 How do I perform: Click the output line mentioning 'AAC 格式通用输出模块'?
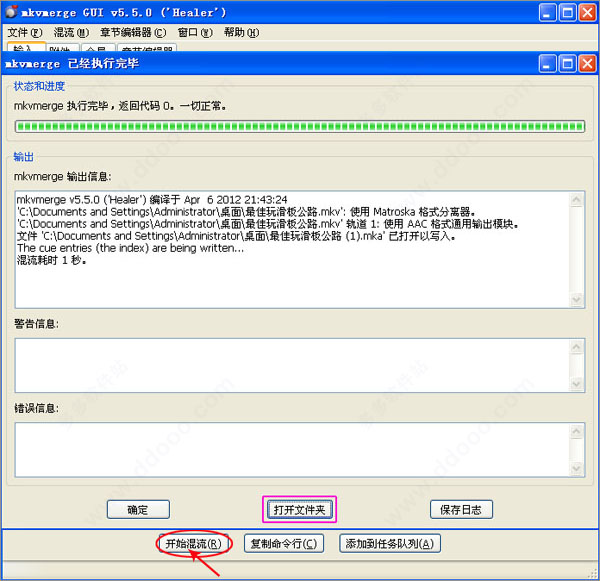(267, 224)
